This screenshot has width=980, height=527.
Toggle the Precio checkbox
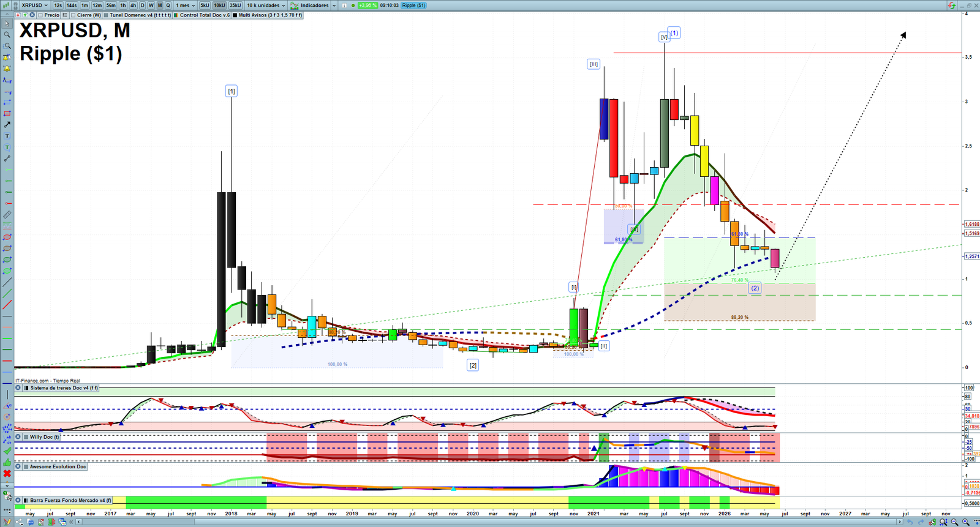point(40,15)
